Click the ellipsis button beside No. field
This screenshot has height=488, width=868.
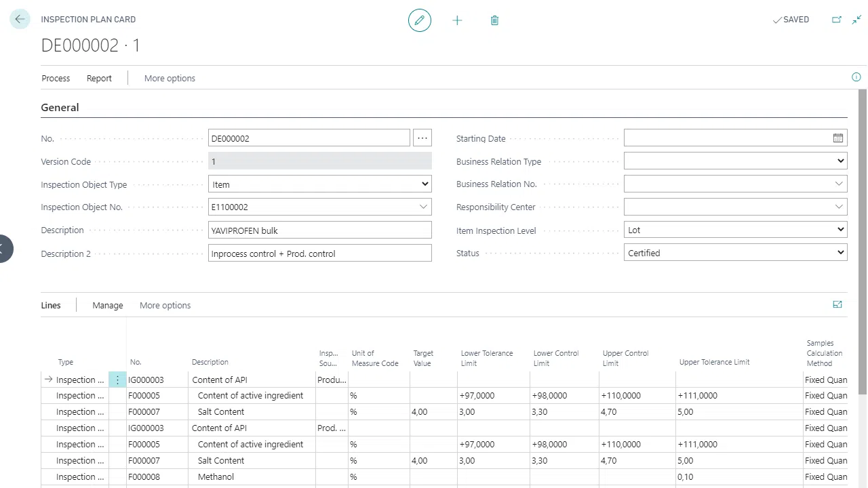422,138
